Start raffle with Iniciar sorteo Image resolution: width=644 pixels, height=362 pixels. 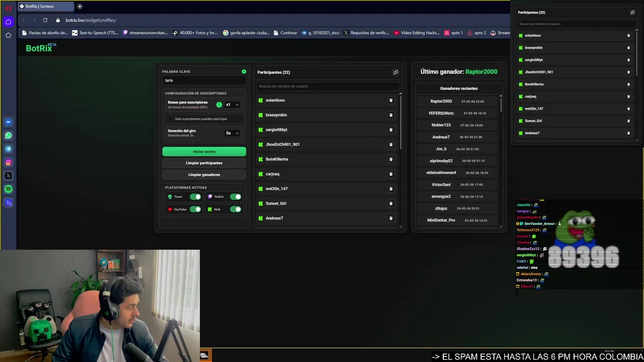click(x=204, y=151)
